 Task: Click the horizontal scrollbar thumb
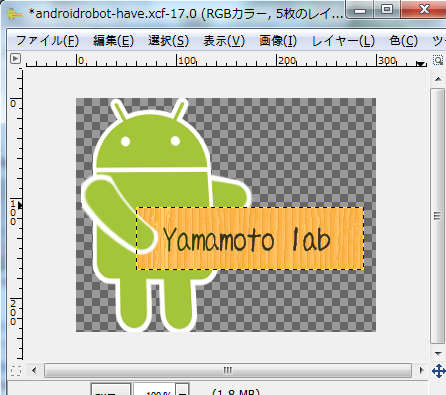(228, 370)
